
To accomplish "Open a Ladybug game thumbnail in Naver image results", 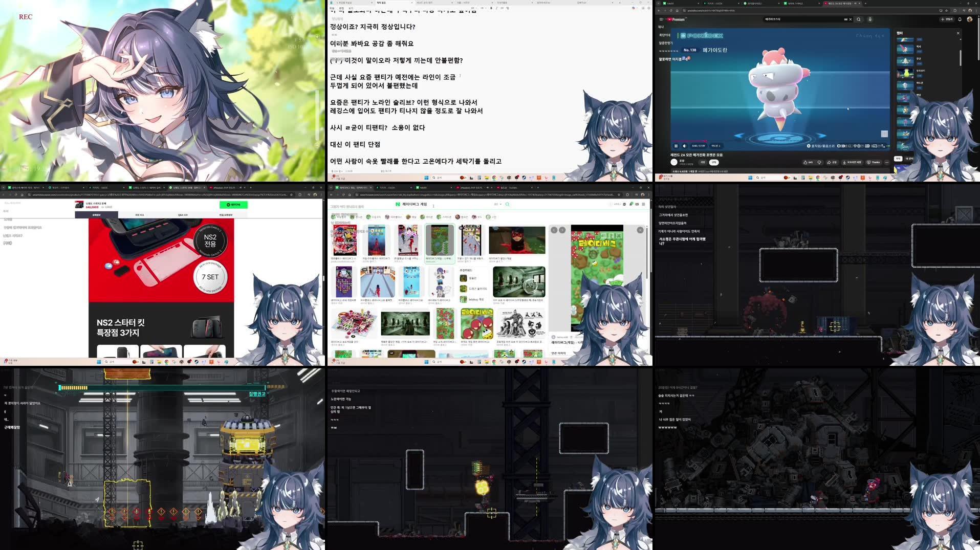I will click(440, 240).
